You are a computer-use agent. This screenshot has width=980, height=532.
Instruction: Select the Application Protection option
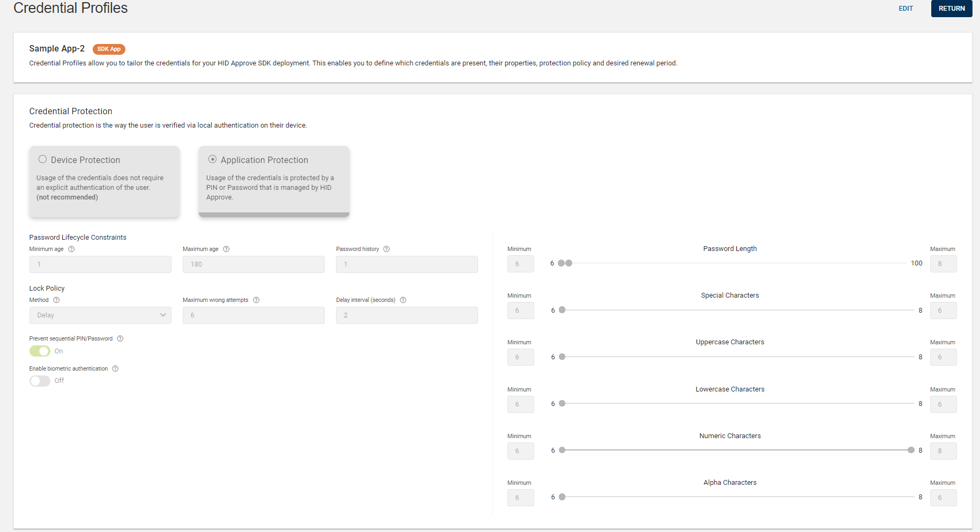point(213,159)
